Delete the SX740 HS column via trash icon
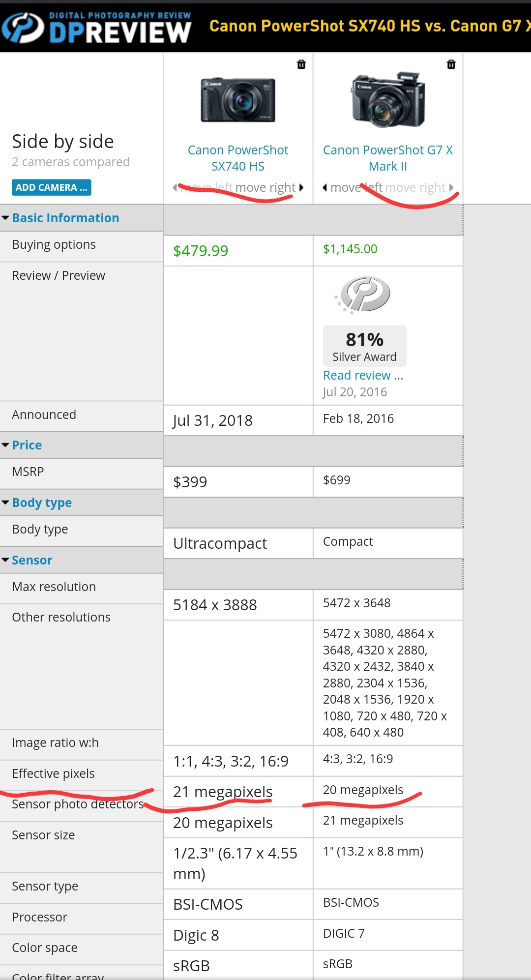Viewport: 531px width, 980px height. pyautogui.click(x=301, y=64)
